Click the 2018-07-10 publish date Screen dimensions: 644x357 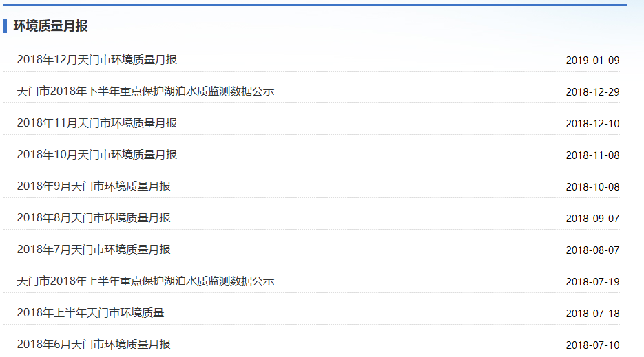[x=592, y=345]
